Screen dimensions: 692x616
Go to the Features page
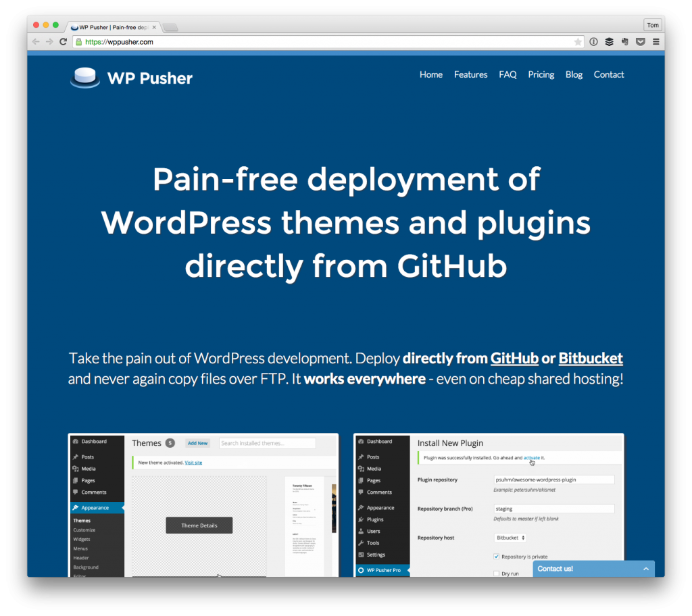[470, 74]
